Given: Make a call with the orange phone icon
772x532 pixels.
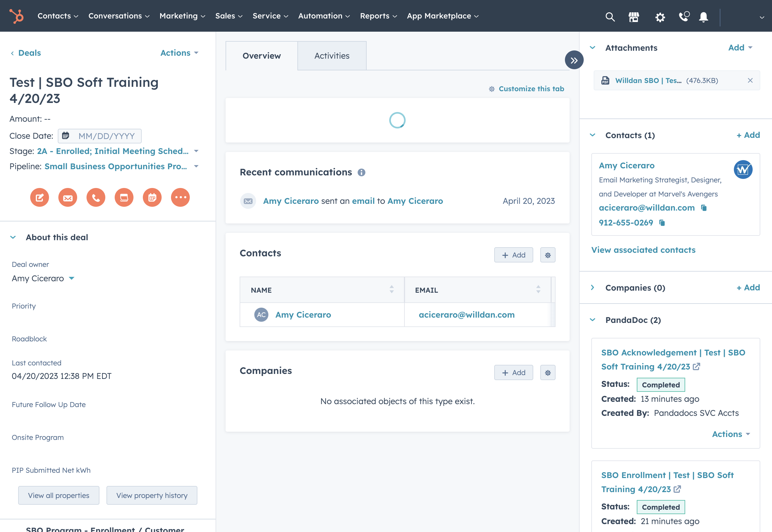Looking at the screenshot, I should pyautogui.click(x=96, y=197).
